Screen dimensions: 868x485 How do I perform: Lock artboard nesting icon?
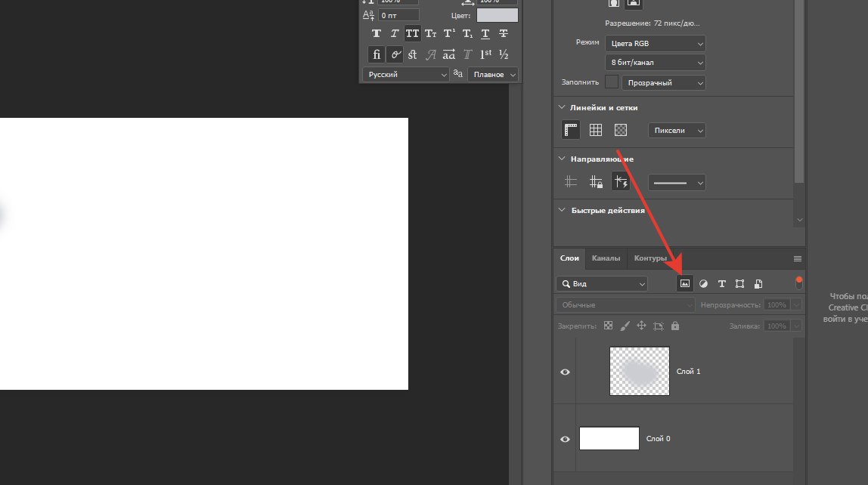[659, 326]
